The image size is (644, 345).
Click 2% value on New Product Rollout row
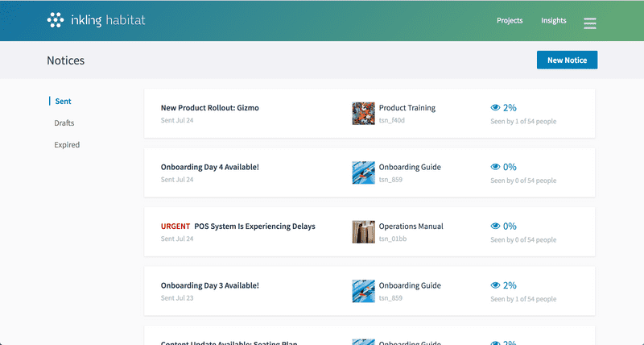tap(510, 108)
